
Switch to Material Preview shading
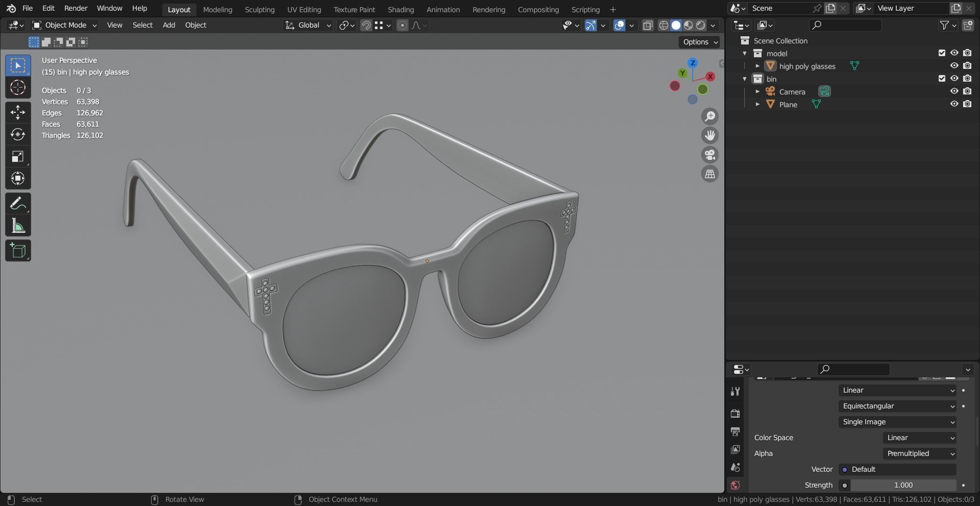pyautogui.click(x=689, y=25)
